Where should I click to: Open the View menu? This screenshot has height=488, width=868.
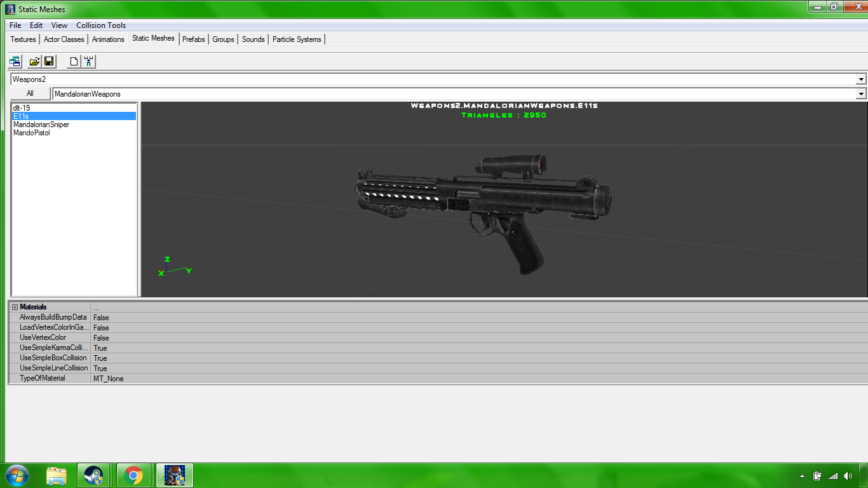[x=59, y=25]
